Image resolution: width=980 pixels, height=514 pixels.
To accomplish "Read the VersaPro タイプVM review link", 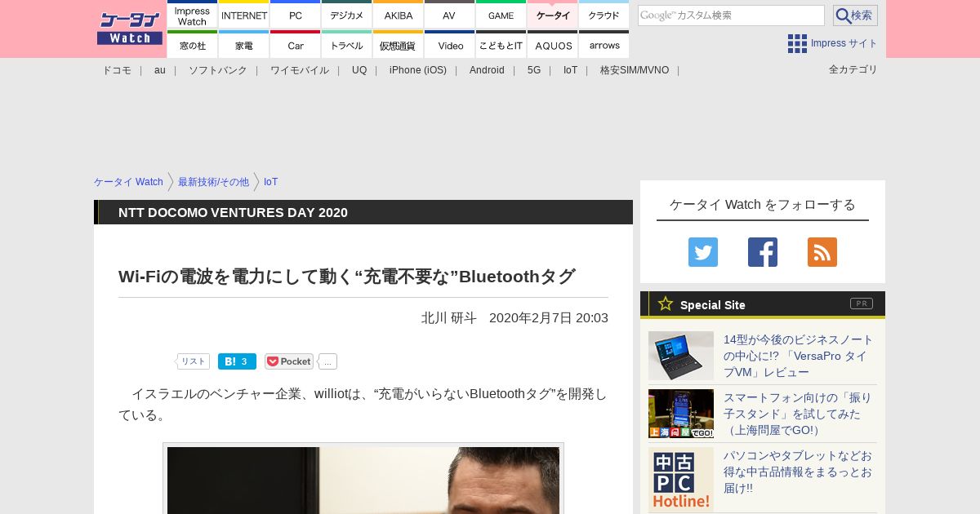I will (799, 356).
